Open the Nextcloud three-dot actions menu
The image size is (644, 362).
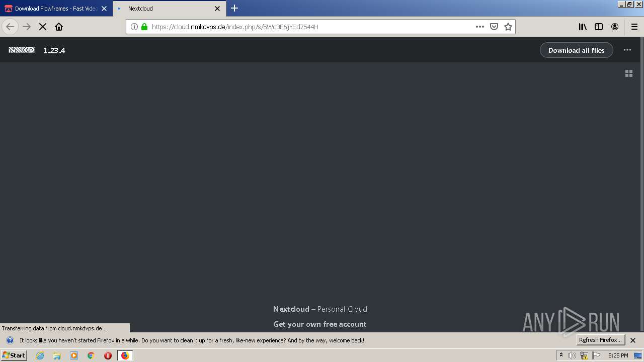627,50
